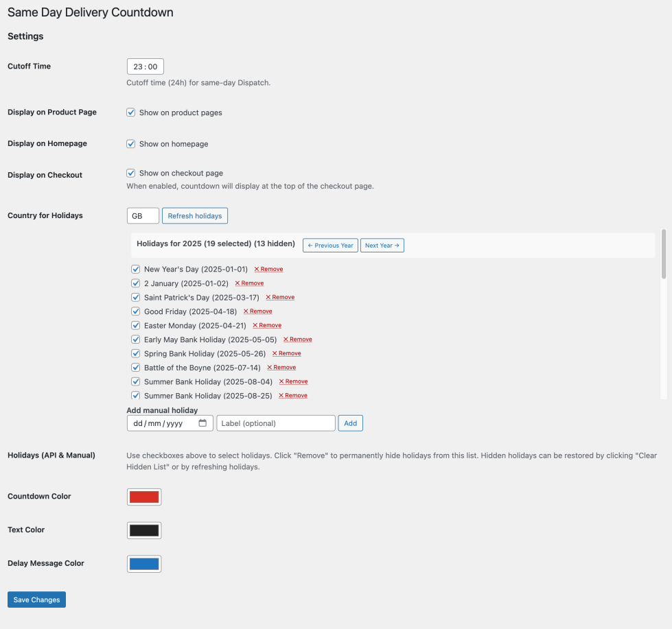Viewport: 672px width, 629px height.
Task: Click the Cutoff Time input field
Action: coord(146,67)
